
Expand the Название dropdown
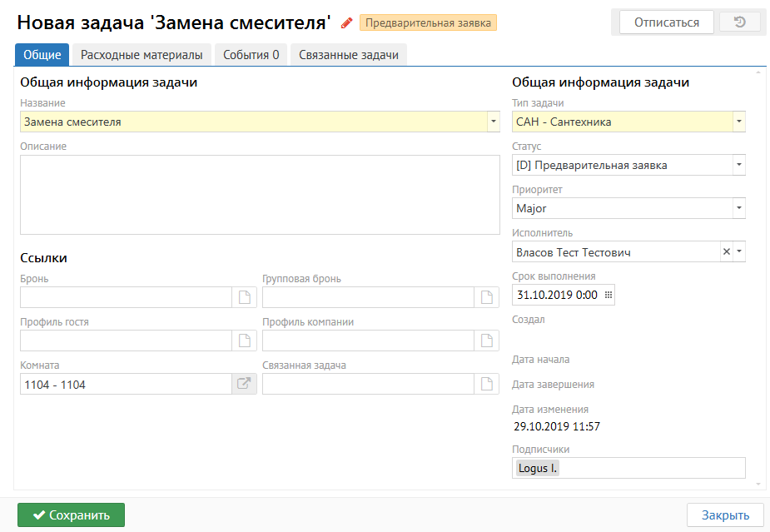[493, 122]
